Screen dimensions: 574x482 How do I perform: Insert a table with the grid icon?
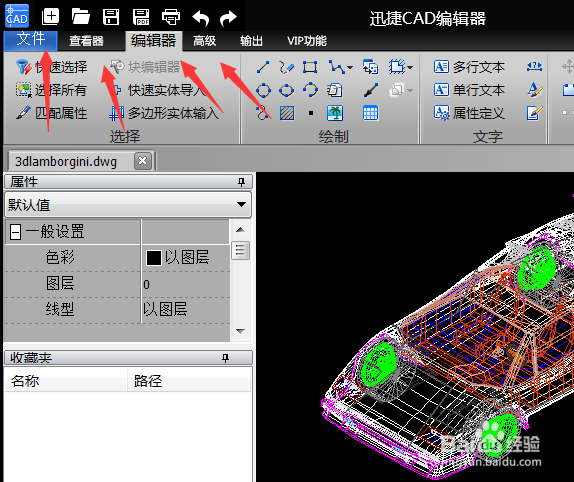[370, 113]
